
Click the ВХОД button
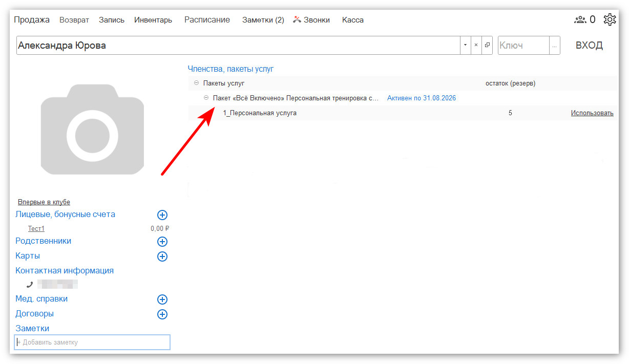[x=589, y=45]
